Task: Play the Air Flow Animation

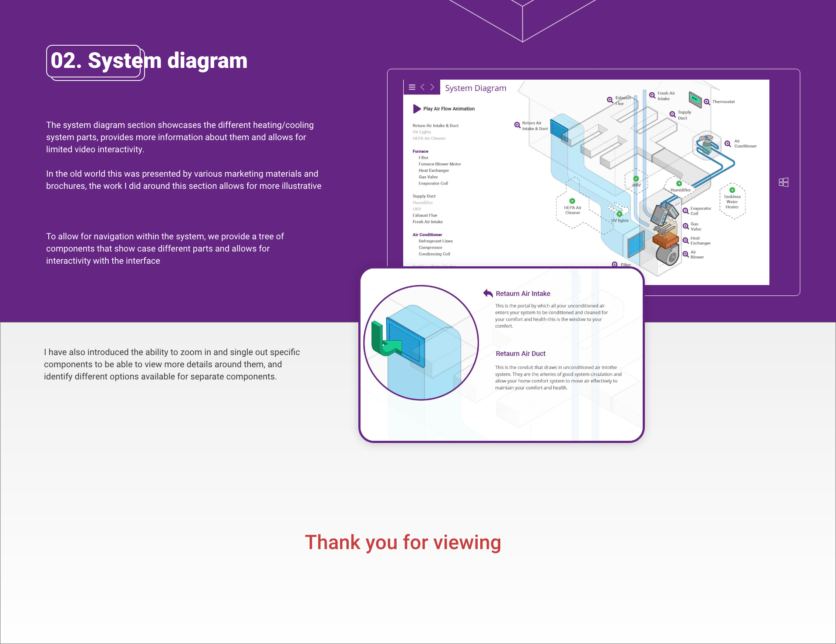Action: 417,109
